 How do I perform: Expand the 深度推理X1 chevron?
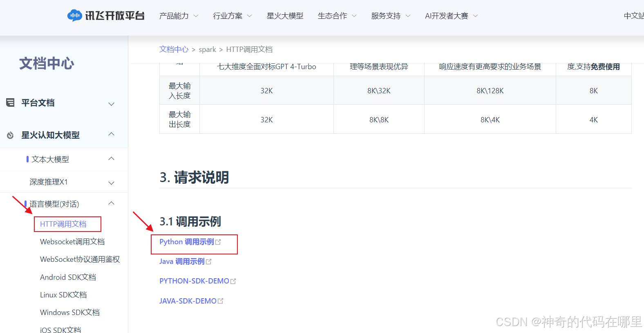[111, 183]
